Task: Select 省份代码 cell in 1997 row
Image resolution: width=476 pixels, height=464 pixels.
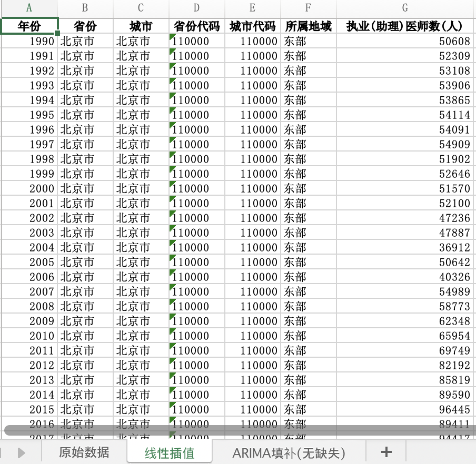Action: click(197, 144)
